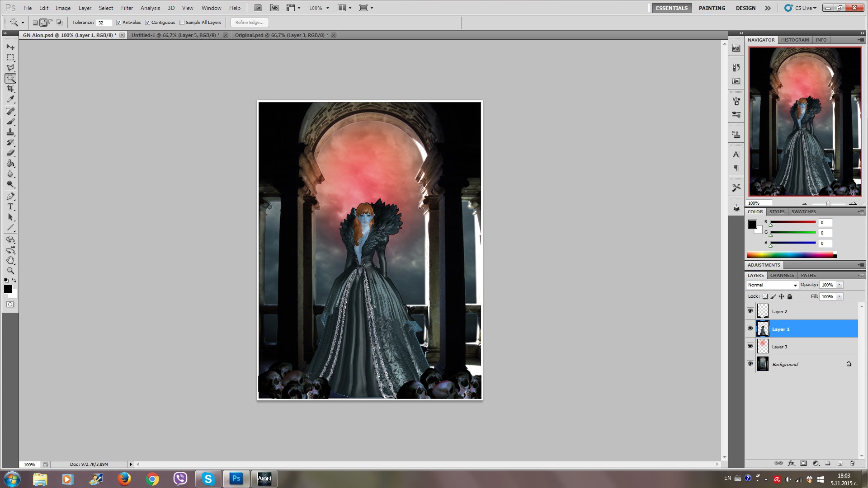Open the tool preset picker arrow
The height and width of the screenshot is (488, 868).
23,23
